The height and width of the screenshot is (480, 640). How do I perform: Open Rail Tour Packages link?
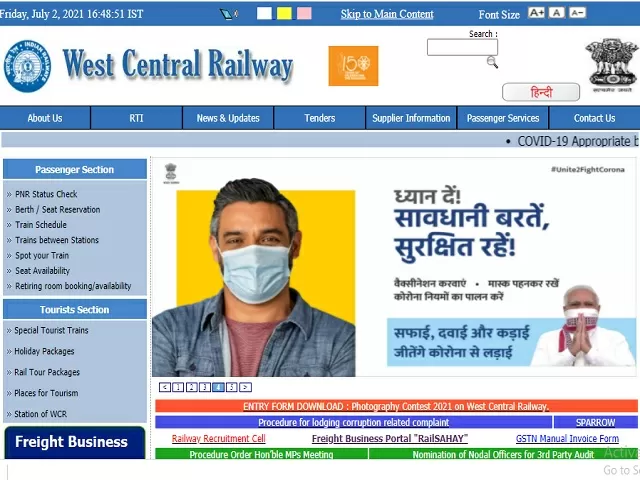47,372
